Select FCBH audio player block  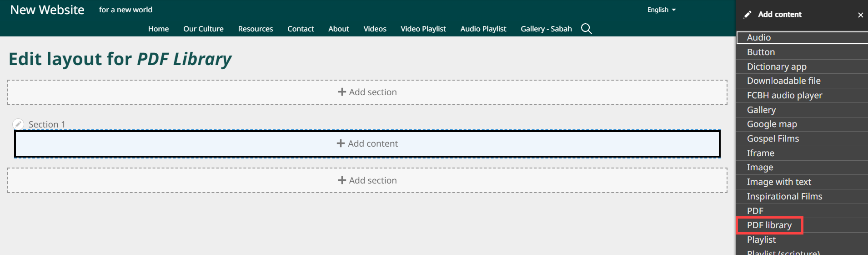pyautogui.click(x=802, y=95)
